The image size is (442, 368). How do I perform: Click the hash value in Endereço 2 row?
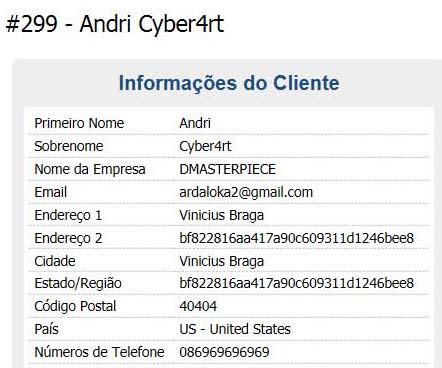pyautogui.click(x=297, y=238)
